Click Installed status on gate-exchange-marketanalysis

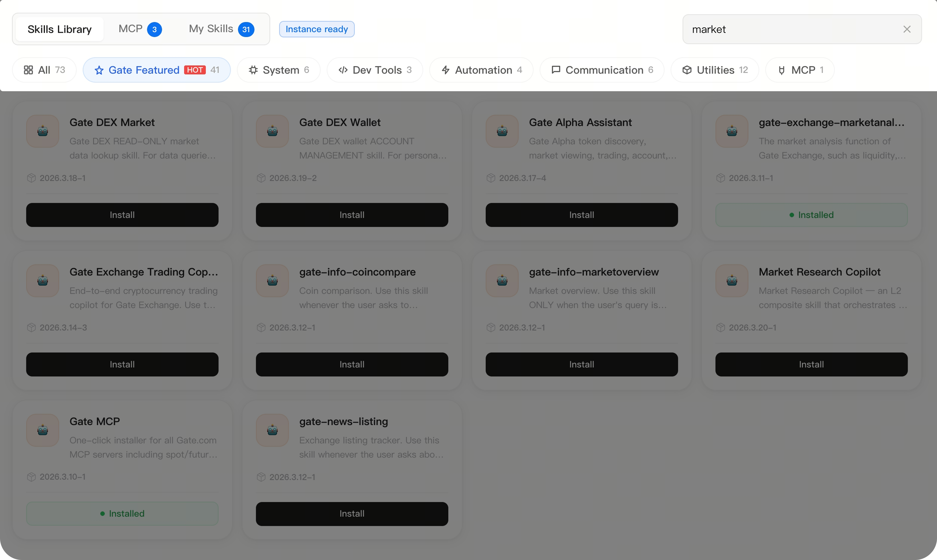pyautogui.click(x=811, y=215)
